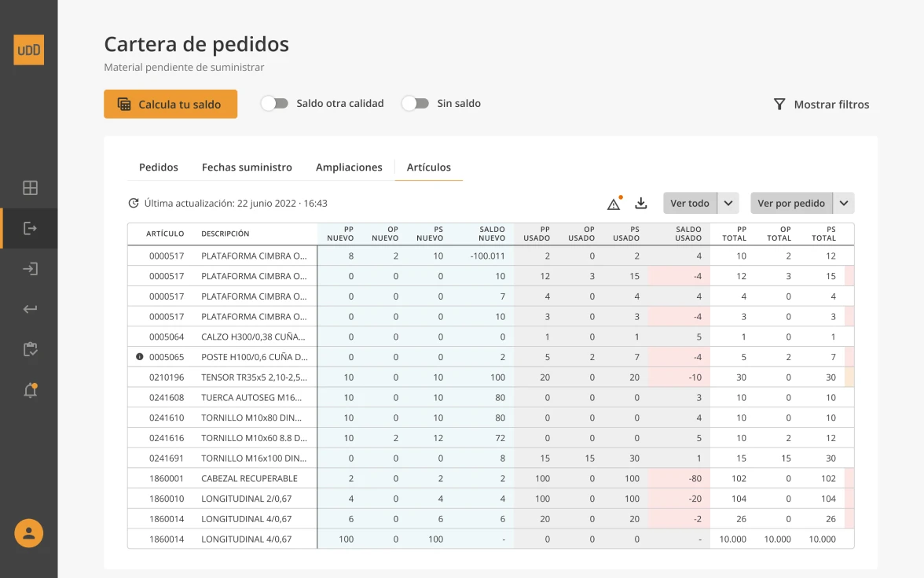Select row TORNILLO M10x60 8.8 D
This screenshot has width=924, height=578.
[491, 437]
